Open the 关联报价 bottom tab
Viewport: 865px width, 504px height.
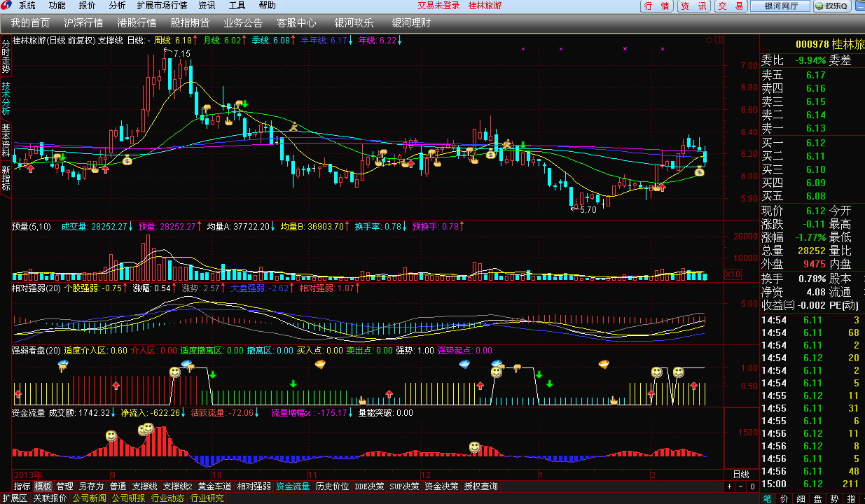coord(50,498)
